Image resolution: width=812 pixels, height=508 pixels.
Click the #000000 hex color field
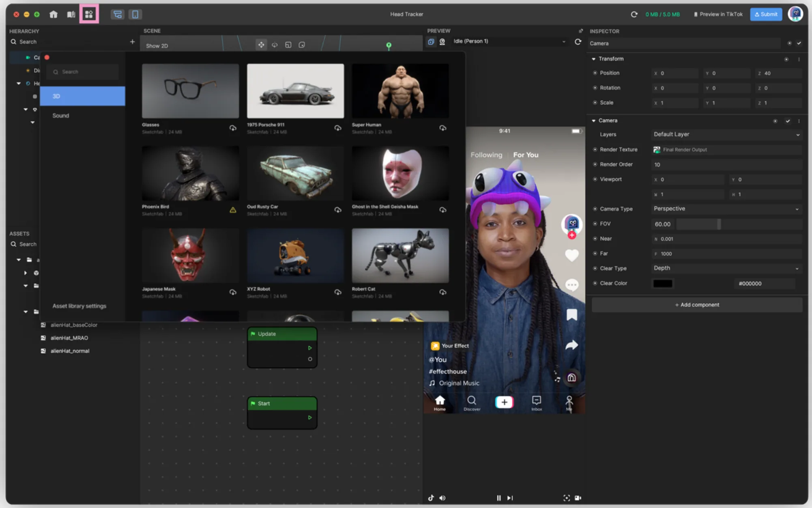[x=765, y=284]
